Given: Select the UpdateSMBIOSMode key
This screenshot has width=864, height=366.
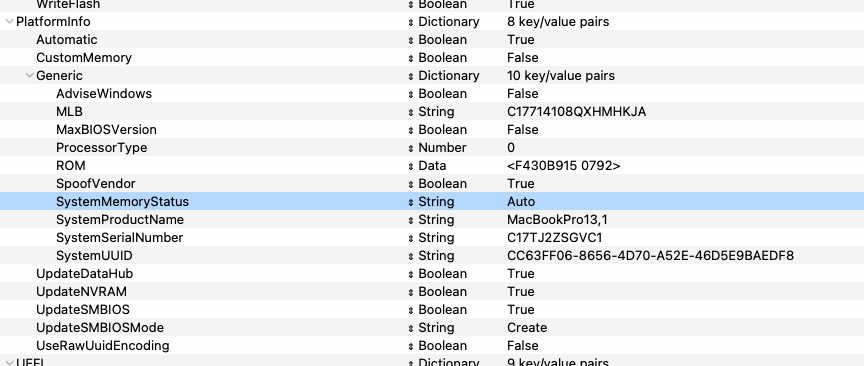Looking at the screenshot, I should (x=100, y=327).
